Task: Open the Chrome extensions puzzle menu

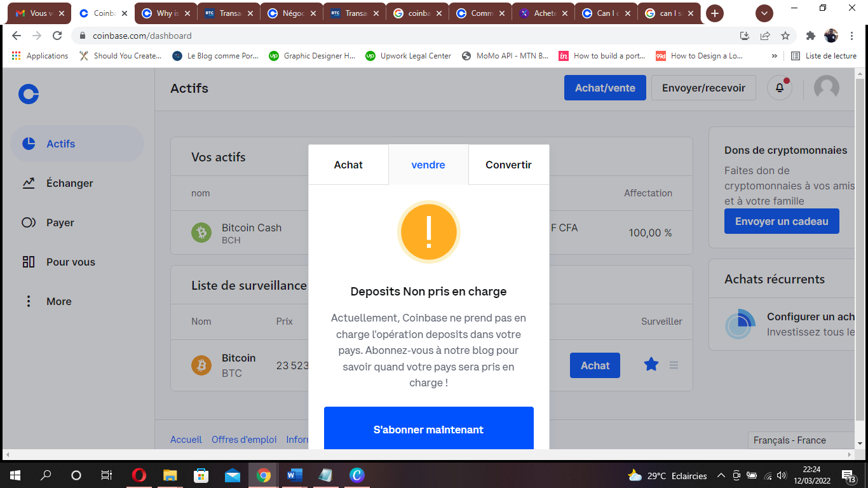Action: point(810,36)
